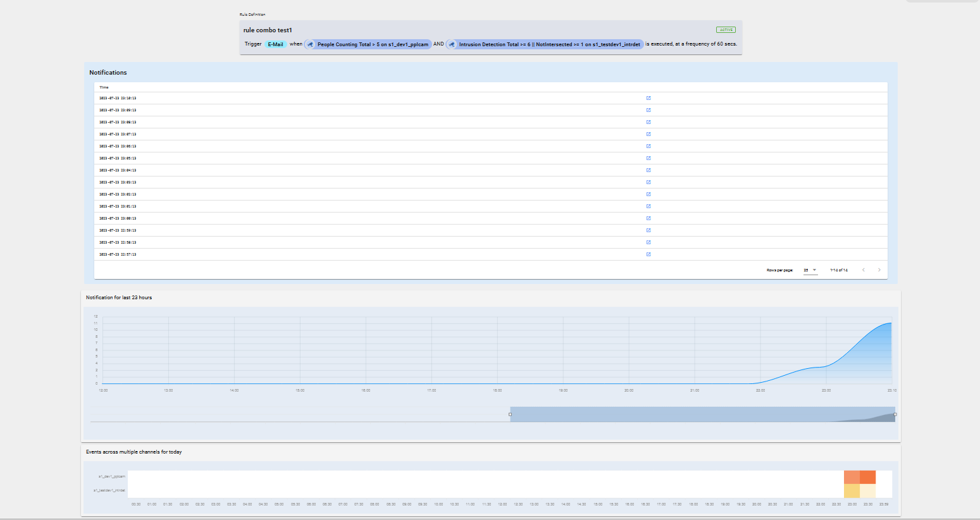This screenshot has height=520, width=980.
Task: Open details for the 23:08:13 notification
Action: point(648,122)
